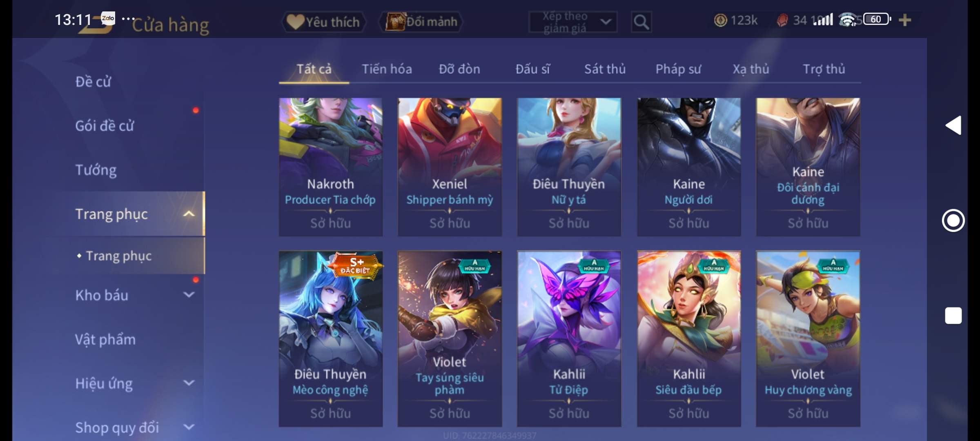Select Điêu Thuyền Mèo công nghệ skin
Viewport: 980px width, 441px height.
331,339
